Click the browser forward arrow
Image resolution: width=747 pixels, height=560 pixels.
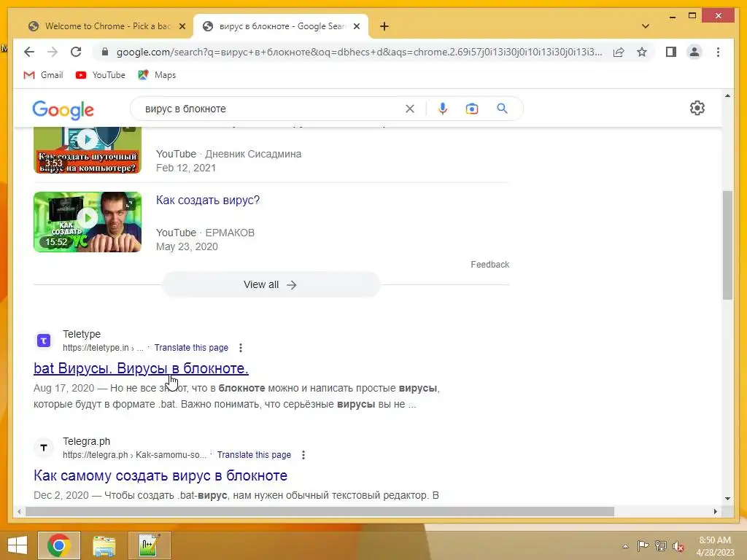point(53,52)
